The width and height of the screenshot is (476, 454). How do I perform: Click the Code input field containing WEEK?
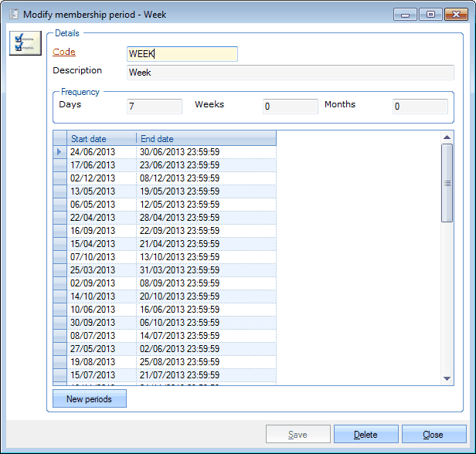pyautogui.click(x=182, y=54)
